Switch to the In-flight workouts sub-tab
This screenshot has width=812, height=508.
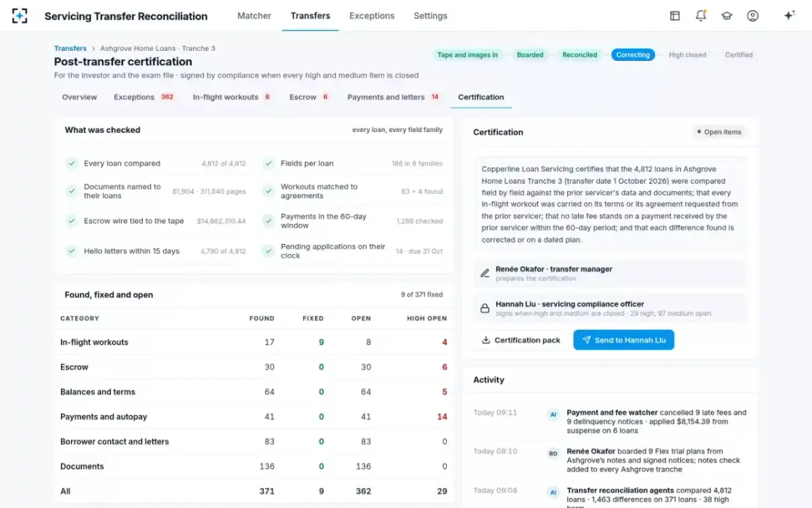click(232, 97)
